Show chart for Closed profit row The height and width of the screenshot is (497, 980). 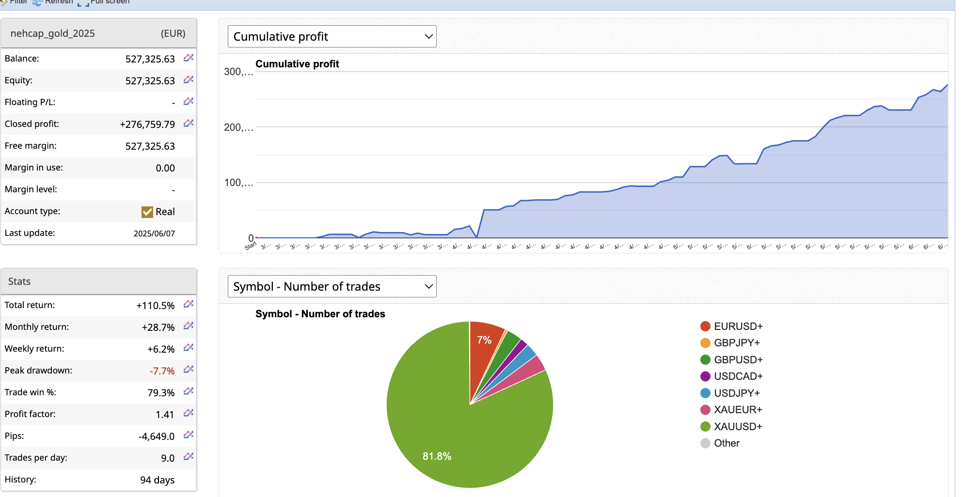click(189, 124)
